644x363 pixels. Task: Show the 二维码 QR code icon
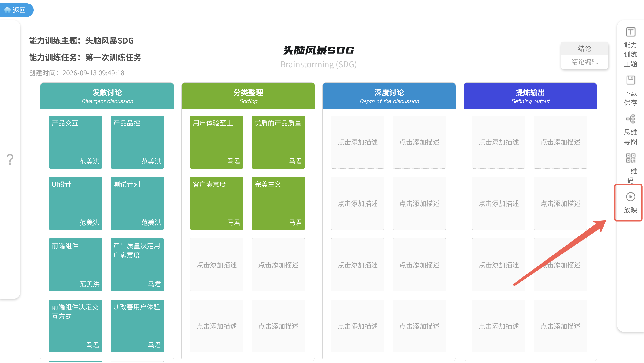click(x=631, y=158)
